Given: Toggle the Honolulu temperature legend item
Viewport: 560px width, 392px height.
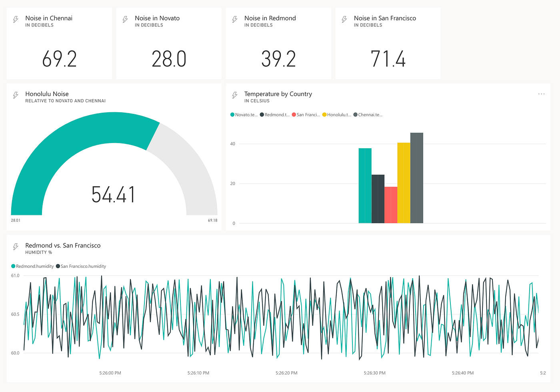Looking at the screenshot, I should click(x=336, y=114).
